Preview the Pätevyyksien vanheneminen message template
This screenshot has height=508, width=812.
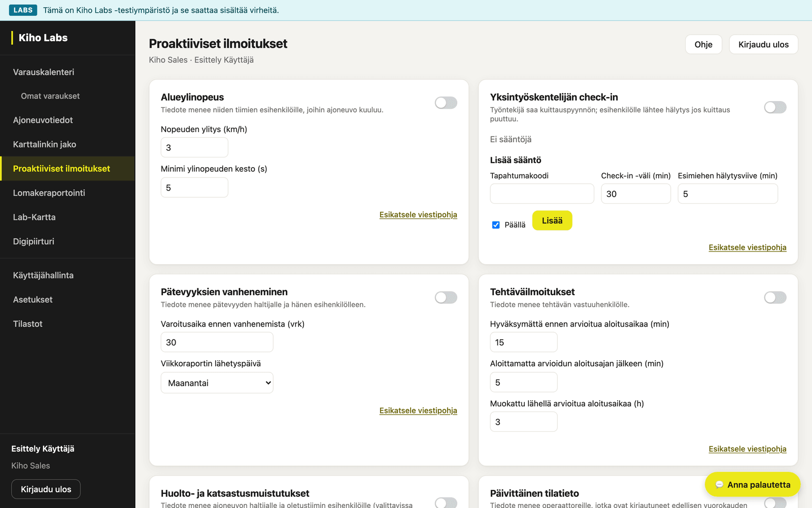pyautogui.click(x=418, y=410)
